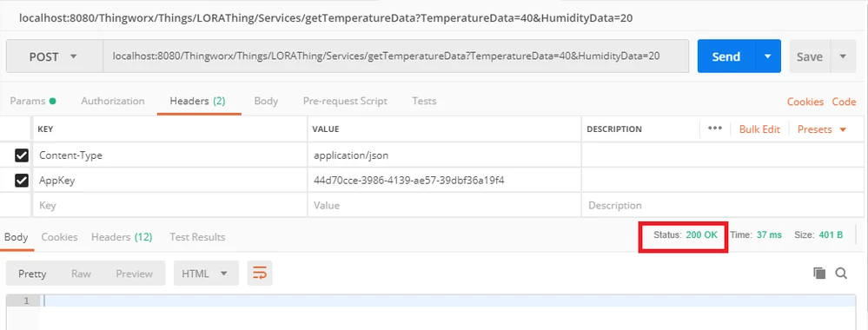Viewport: 868px width, 330px height.
Task: Expand the Save button dropdown arrow
Action: pyautogui.click(x=843, y=56)
